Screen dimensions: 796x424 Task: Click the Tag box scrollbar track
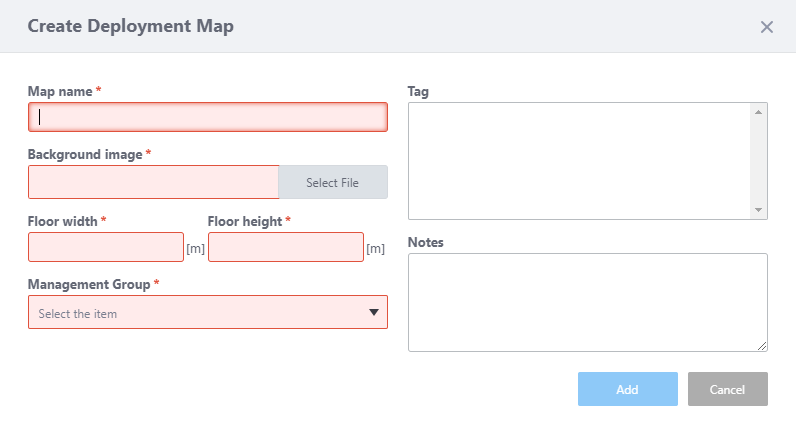(x=759, y=160)
